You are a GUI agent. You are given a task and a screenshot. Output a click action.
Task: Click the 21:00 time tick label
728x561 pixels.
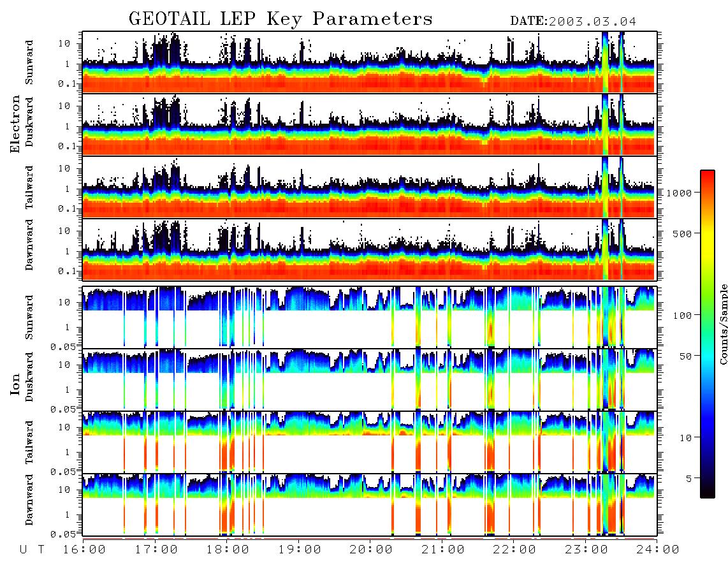coord(443,550)
